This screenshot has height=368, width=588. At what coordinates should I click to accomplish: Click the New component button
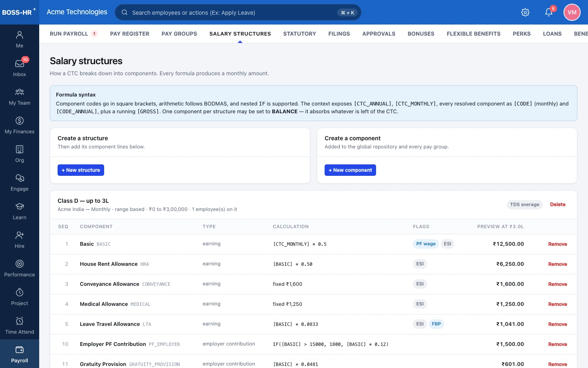pos(350,170)
